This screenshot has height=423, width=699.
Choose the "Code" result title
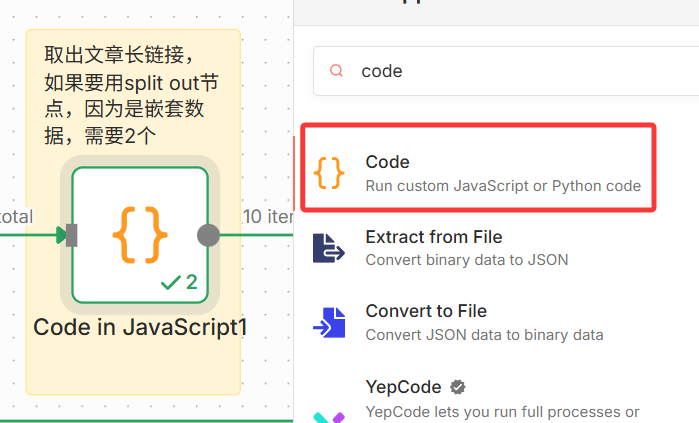387,161
